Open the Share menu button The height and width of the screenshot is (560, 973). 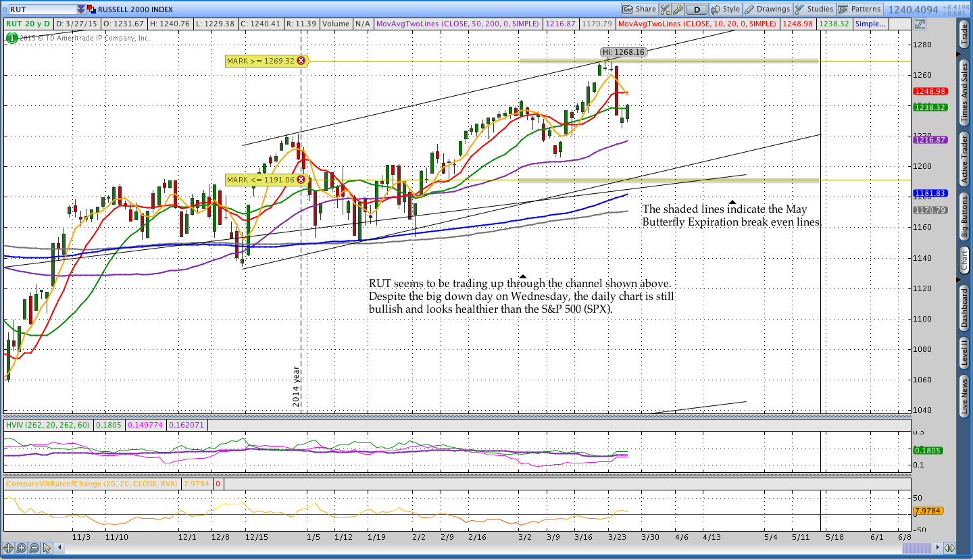tap(640, 9)
